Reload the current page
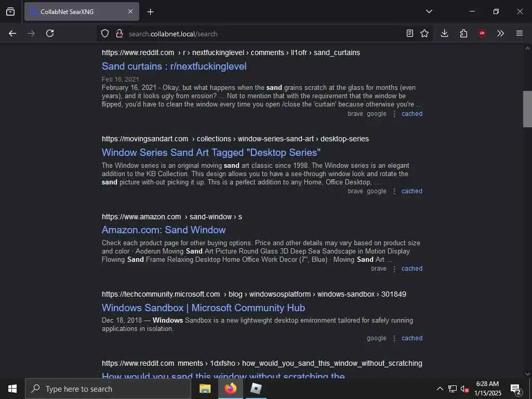532x399 pixels. tap(50, 33)
